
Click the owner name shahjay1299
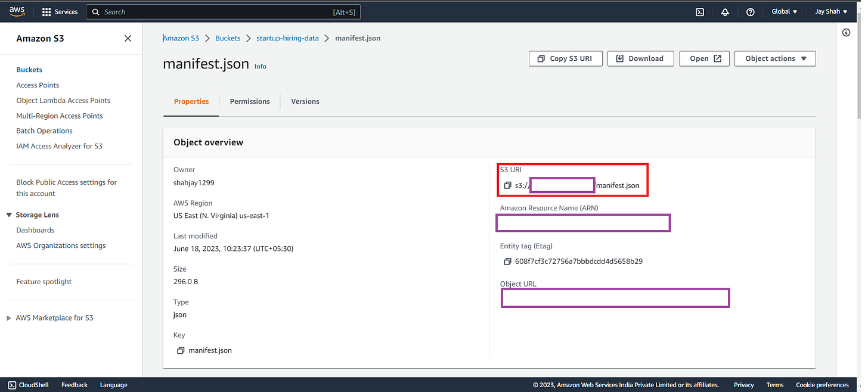[193, 182]
